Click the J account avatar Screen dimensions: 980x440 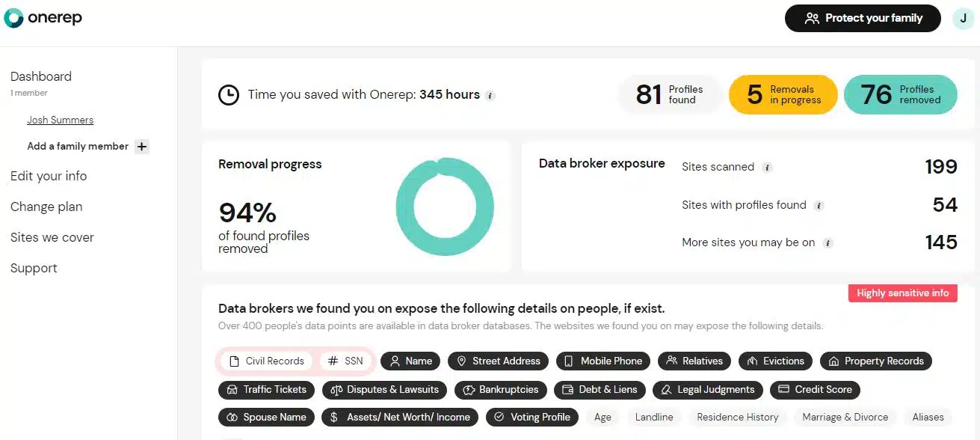pyautogui.click(x=963, y=18)
